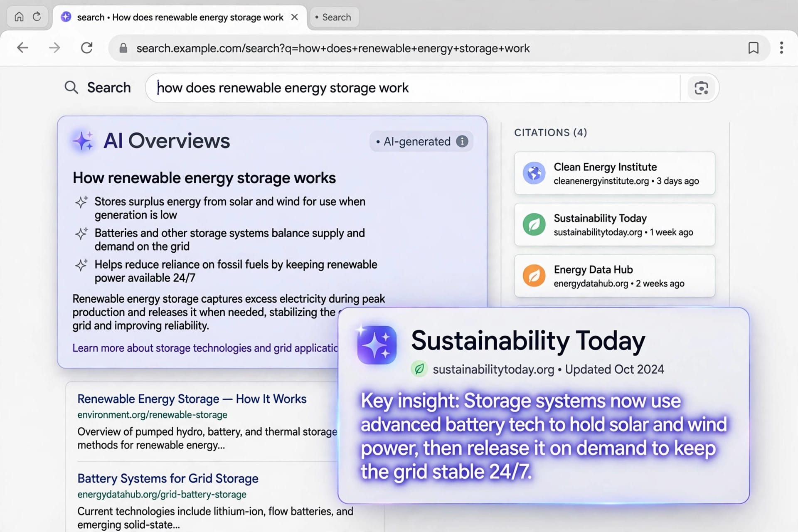Click the small reload icon beside home
Screen dimensions: 798x532
37,17
